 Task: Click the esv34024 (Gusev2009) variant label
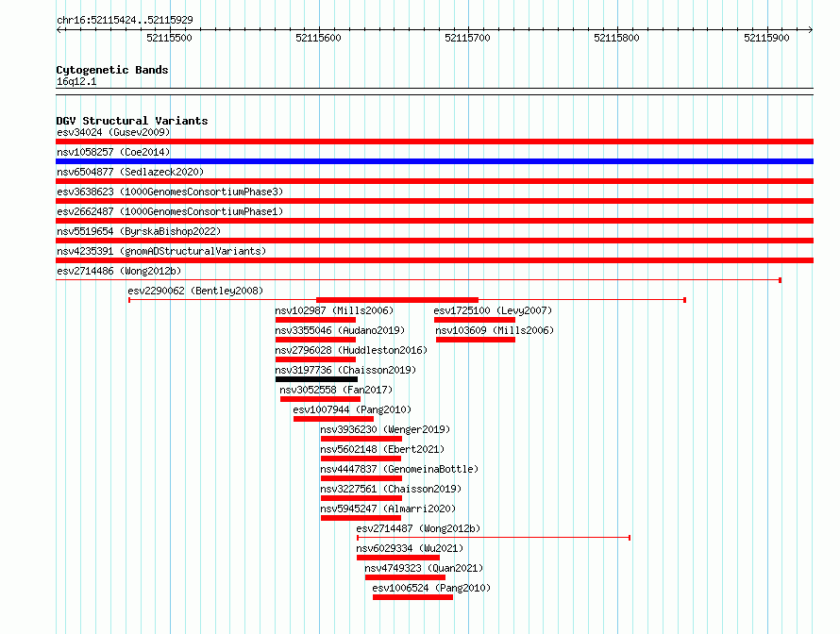coord(113,132)
